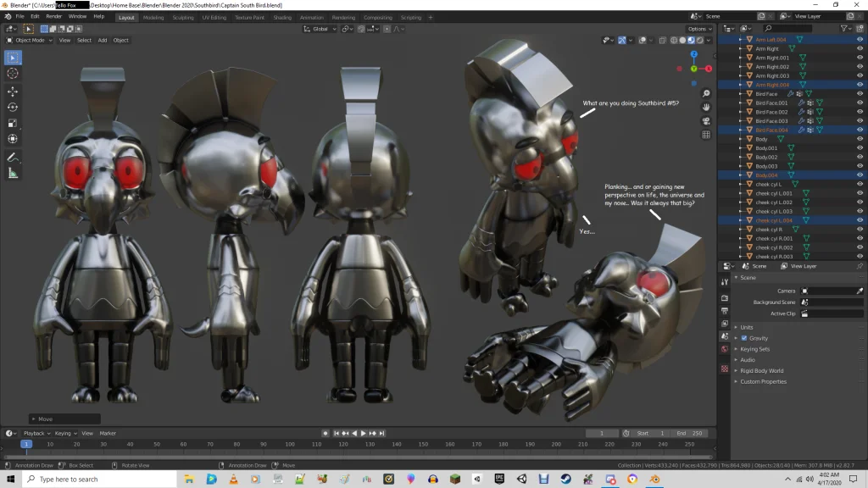Image resolution: width=868 pixels, height=488 pixels.
Task: Launch Steam from the Windows taskbar
Action: [x=565, y=480]
